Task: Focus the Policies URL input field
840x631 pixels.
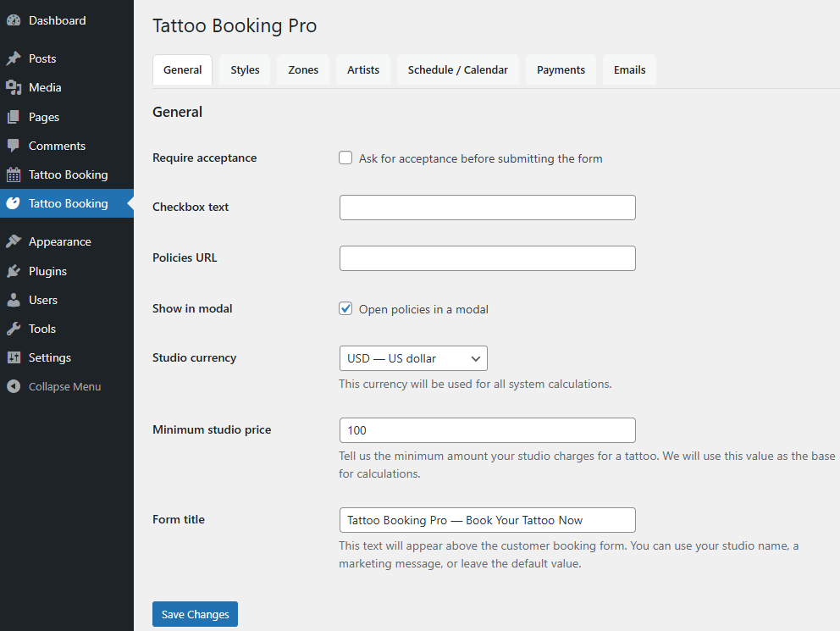Action: [x=487, y=258]
